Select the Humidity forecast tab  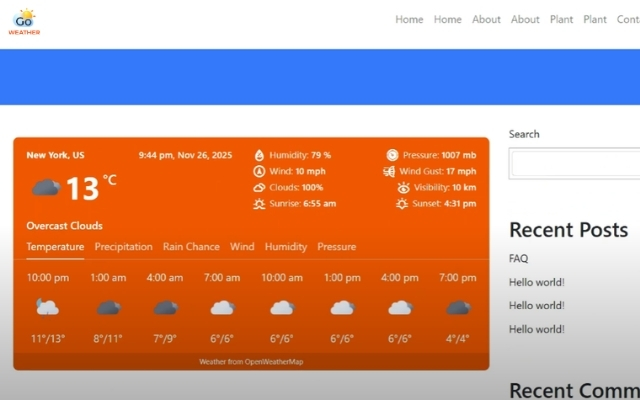pos(286,247)
